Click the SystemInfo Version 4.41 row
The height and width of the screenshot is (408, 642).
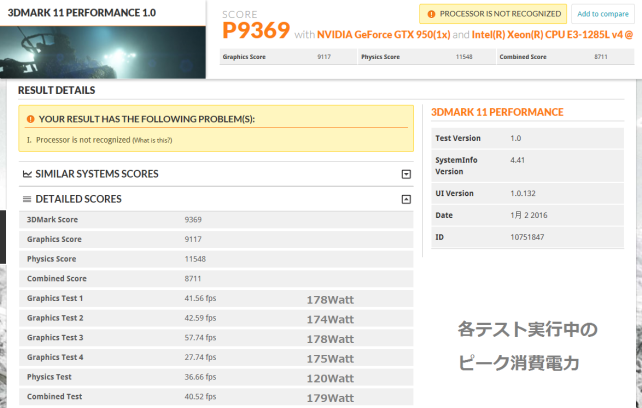527,166
